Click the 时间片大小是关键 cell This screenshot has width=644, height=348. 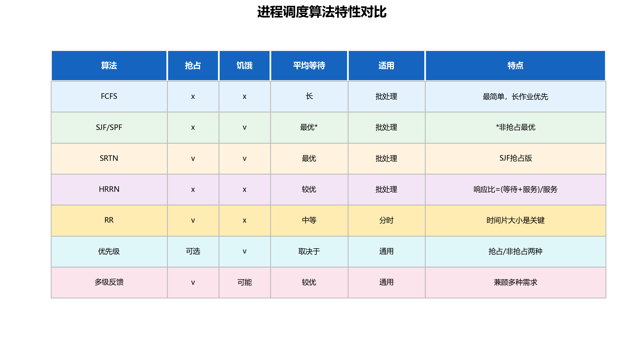point(515,220)
